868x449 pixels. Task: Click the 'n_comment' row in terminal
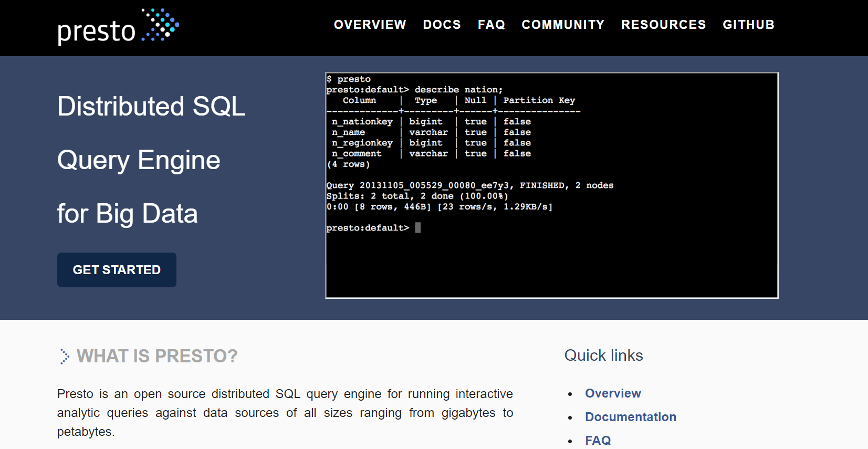[431, 153]
